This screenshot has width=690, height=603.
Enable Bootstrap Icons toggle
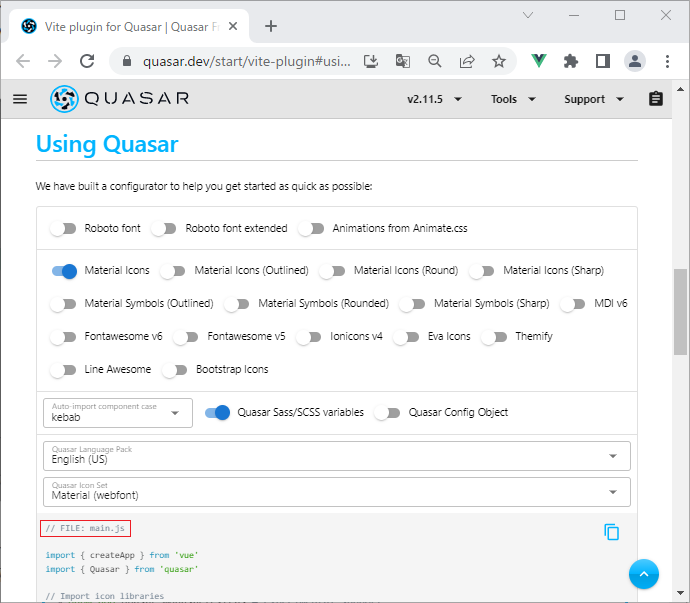pos(175,370)
